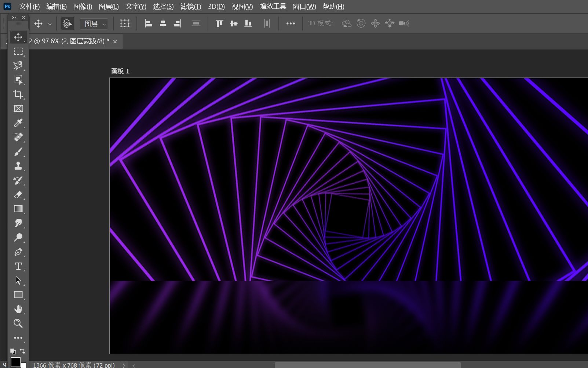Open the 3D(D) menu
The width and height of the screenshot is (588, 368).
click(x=216, y=7)
